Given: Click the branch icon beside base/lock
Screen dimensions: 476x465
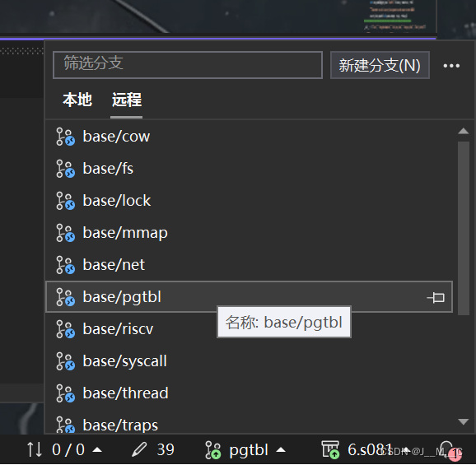Looking at the screenshot, I should 65,201.
